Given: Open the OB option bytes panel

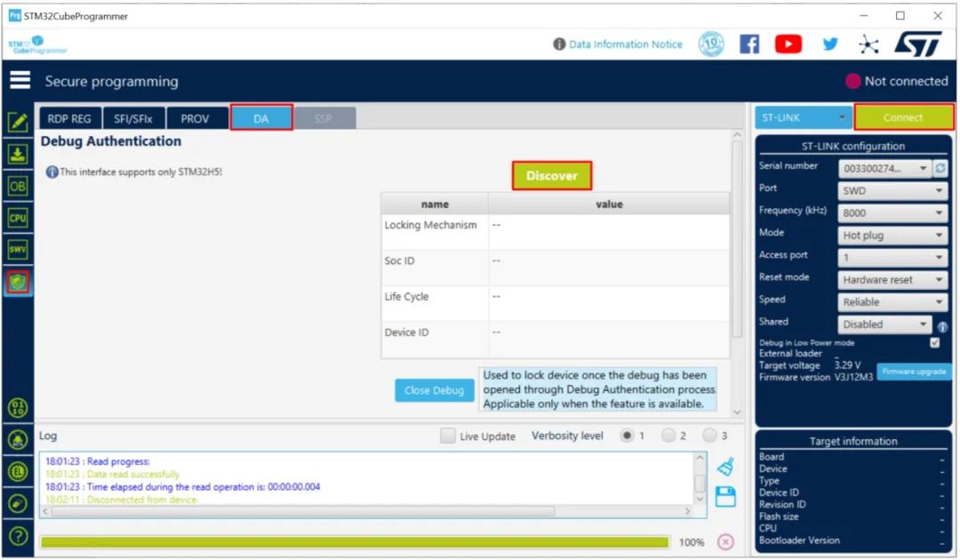Looking at the screenshot, I should (18, 186).
